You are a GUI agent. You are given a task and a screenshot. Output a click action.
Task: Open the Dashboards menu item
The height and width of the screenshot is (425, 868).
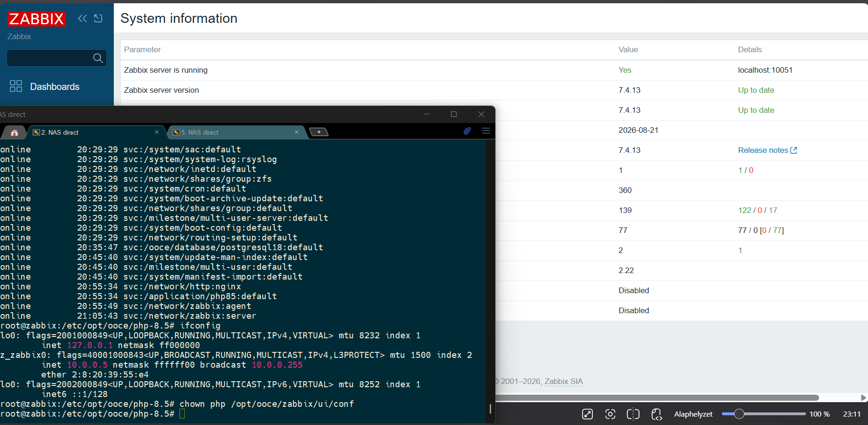coord(55,87)
